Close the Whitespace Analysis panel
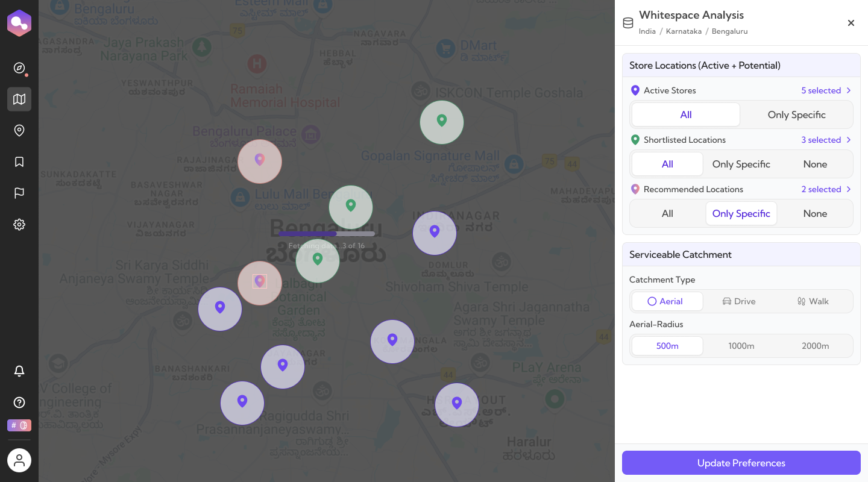Viewport: 868px width, 482px height. (851, 23)
